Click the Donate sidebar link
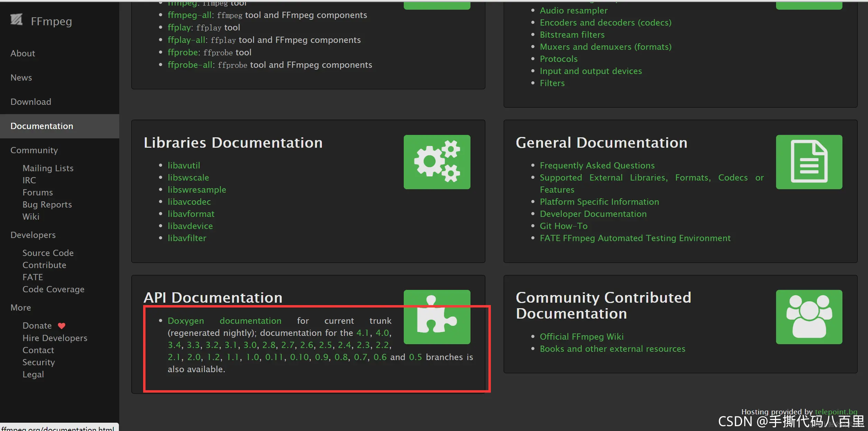The image size is (868, 431). coord(37,325)
